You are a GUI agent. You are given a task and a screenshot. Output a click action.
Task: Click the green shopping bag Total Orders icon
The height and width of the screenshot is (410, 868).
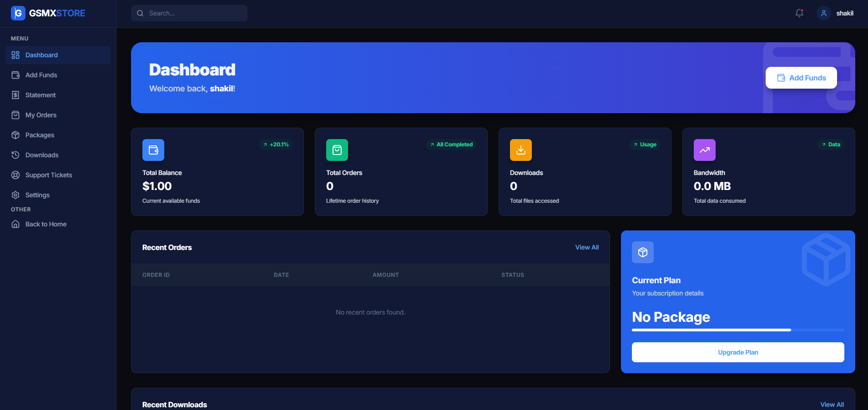337,150
